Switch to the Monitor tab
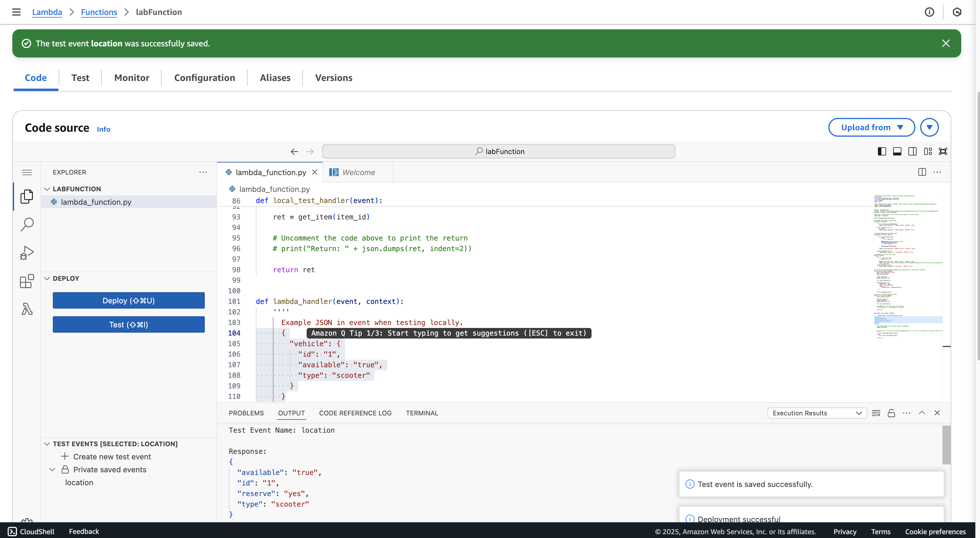 132,78
